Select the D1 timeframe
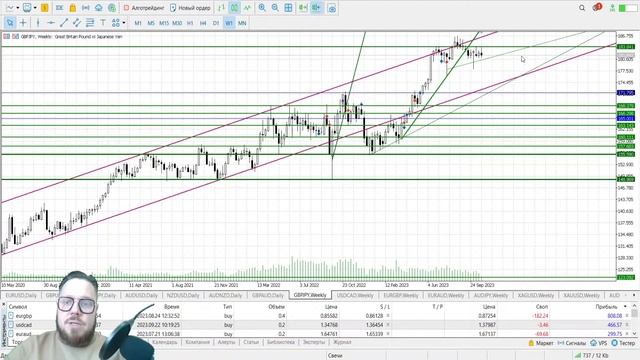Image resolution: width=640 pixels, height=360 pixels. coord(216,23)
